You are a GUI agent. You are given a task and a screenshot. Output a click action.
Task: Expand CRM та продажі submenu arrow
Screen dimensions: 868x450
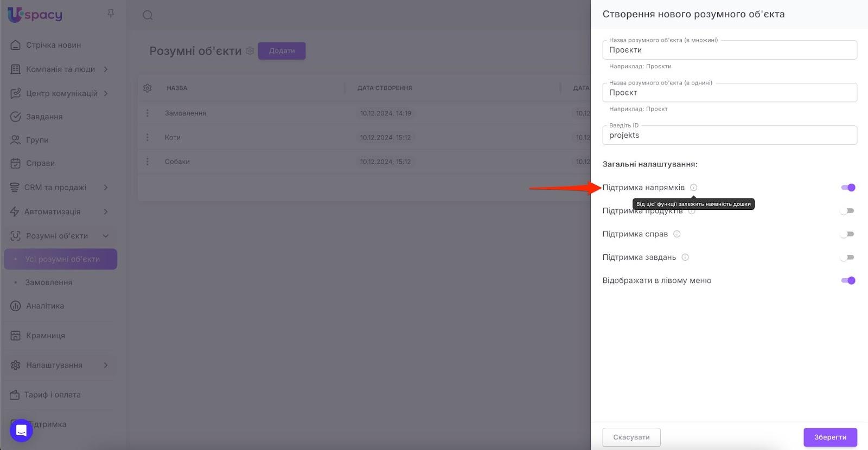point(106,188)
